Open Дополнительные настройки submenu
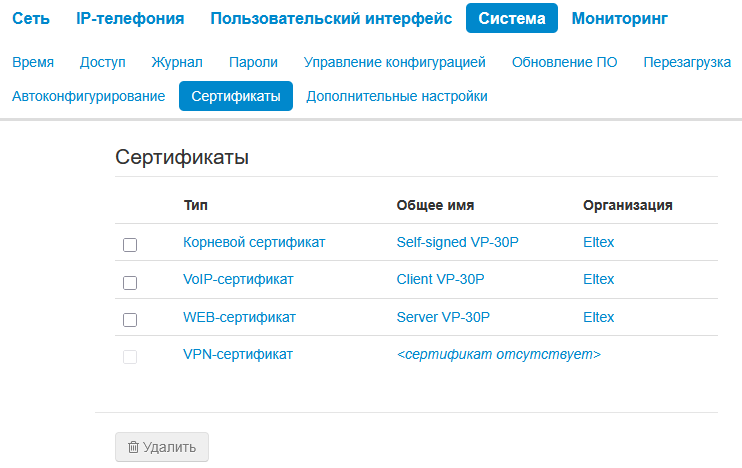742x468 pixels. point(397,97)
